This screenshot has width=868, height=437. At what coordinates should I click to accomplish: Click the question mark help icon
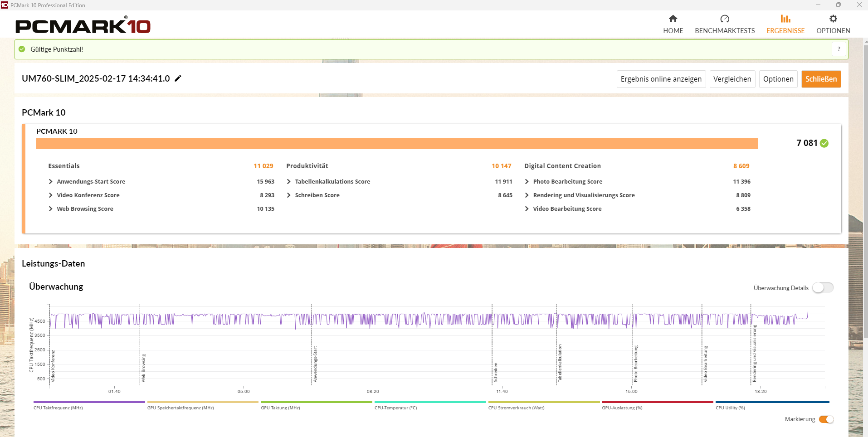point(839,49)
